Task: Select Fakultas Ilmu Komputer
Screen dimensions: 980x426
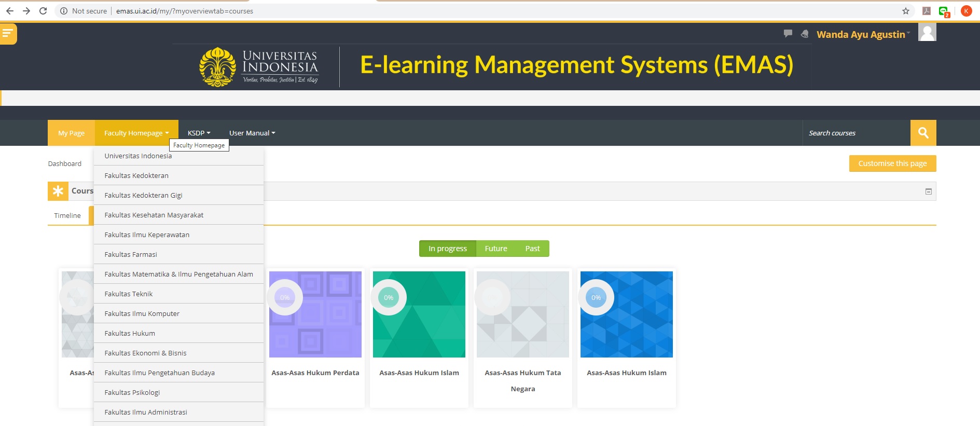Action: pos(179,313)
